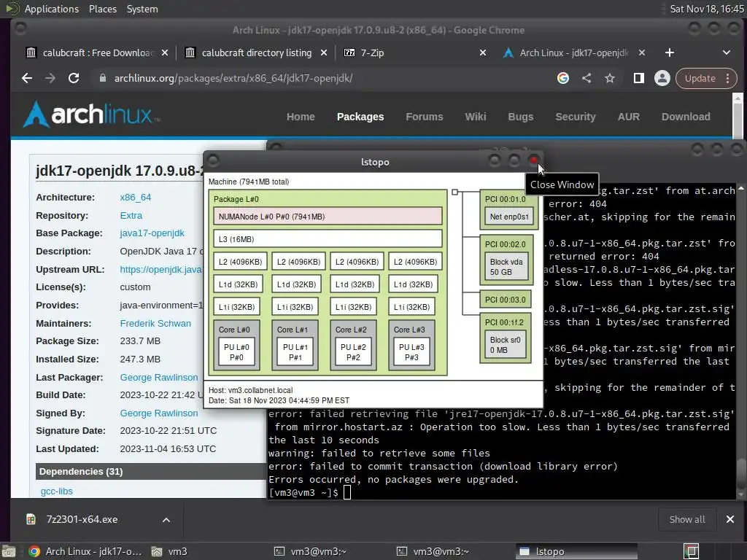Image resolution: width=747 pixels, height=560 pixels.
Task: Click the Extra repository link
Action: coord(131,215)
